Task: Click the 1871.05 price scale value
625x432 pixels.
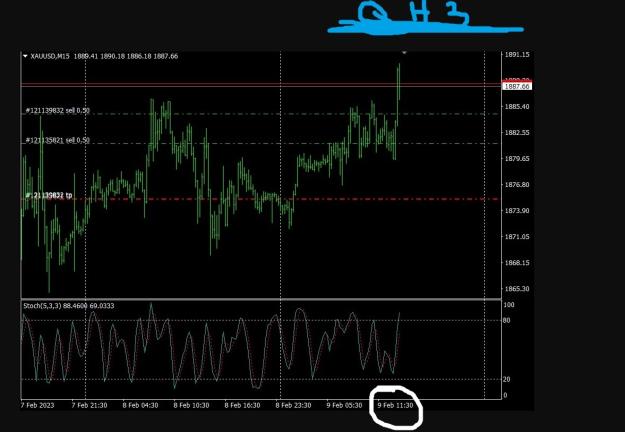Action: [x=517, y=237]
